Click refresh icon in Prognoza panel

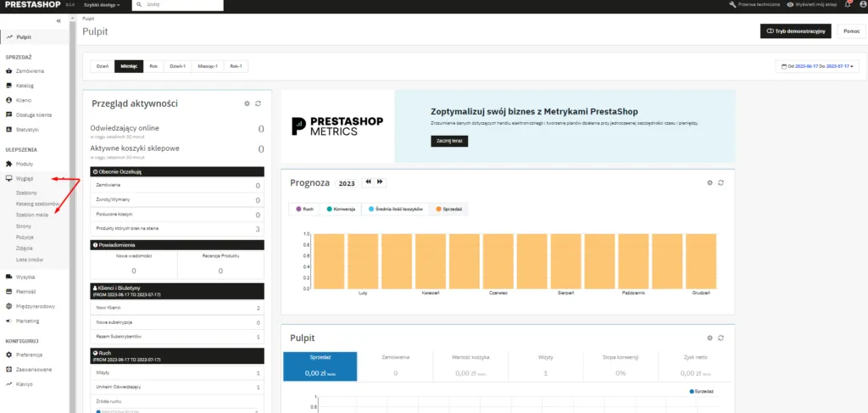pos(721,182)
